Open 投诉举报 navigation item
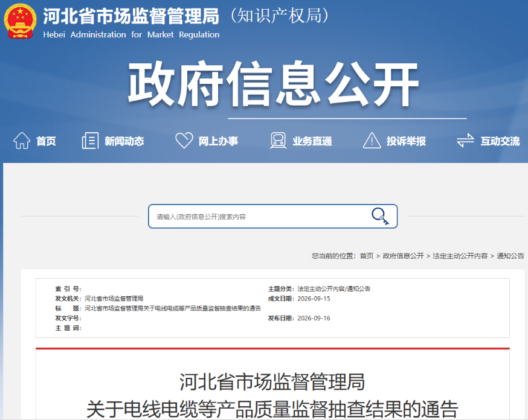Image resolution: width=528 pixels, height=420 pixels. (406, 141)
